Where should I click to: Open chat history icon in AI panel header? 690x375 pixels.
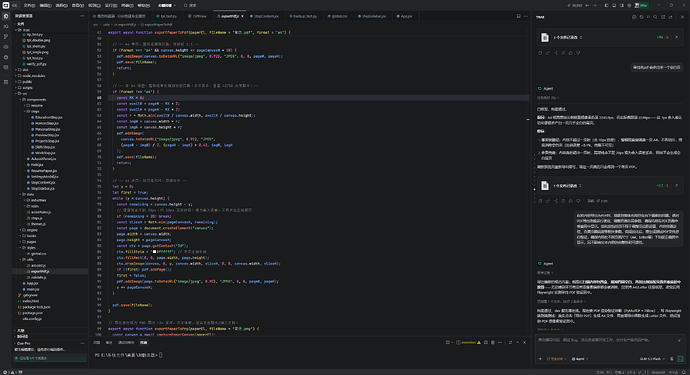(641, 17)
